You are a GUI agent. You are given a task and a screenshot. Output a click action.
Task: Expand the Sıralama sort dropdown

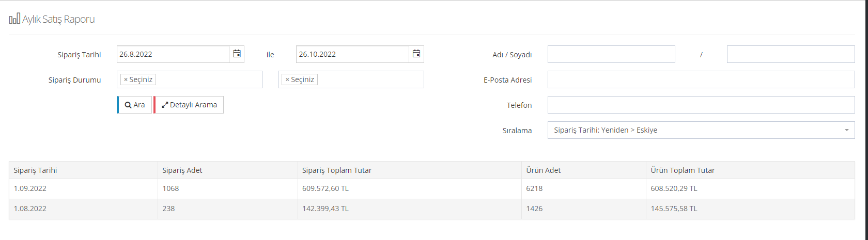(x=701, y=130)
